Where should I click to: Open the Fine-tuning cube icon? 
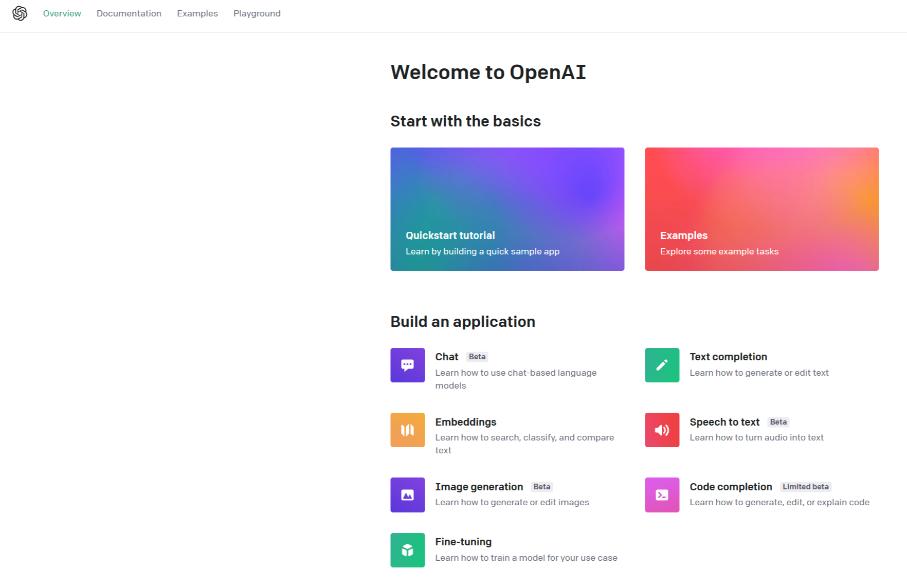coord(407,550)
